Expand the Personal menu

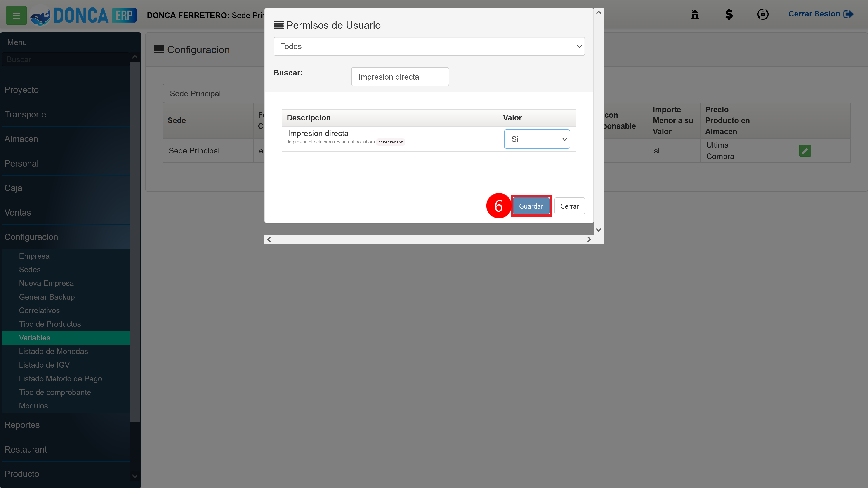tap(65, 164)
